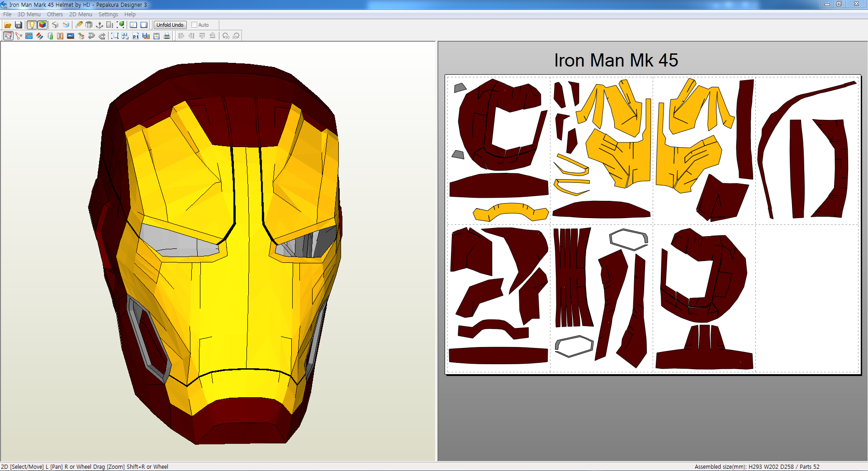Print the pattern with the printer icon
This screenshot has width=868, height=471.
tap(167, 36)
